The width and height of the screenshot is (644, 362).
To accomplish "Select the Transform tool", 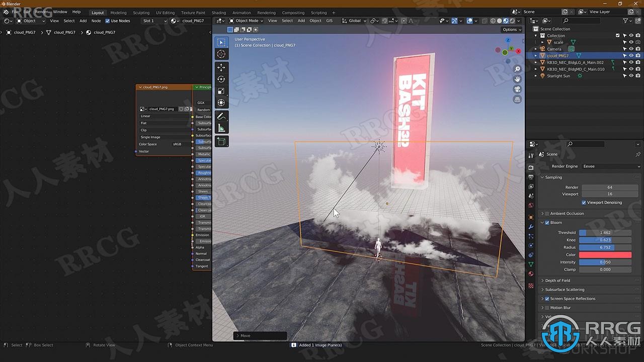I will tap(221, 103).
